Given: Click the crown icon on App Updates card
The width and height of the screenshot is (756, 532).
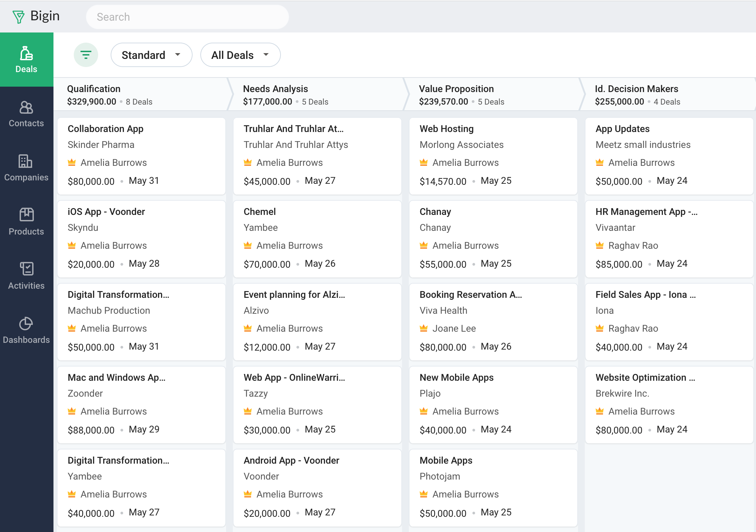Looking at the screenshot, I should 600,162.
